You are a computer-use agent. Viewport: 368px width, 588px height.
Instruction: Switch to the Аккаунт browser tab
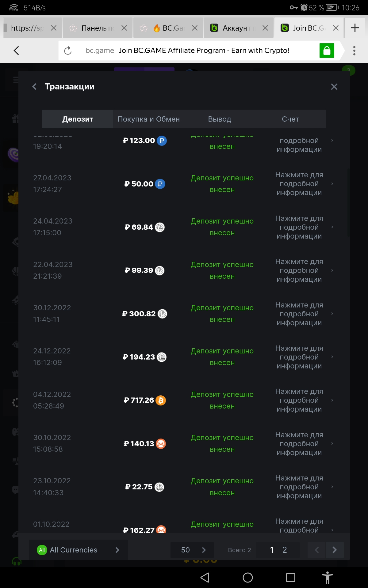click(236, 28)
